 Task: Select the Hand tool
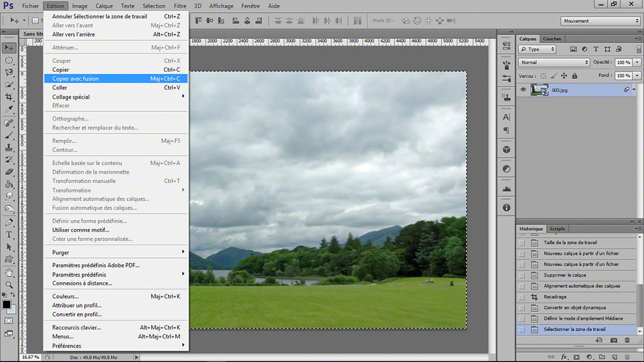tap(9, 272)
